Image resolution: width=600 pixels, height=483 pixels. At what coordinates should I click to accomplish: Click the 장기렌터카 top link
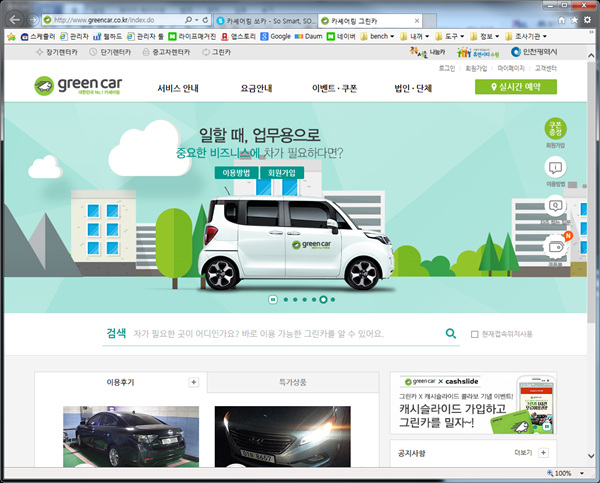[x=57, y=52]
